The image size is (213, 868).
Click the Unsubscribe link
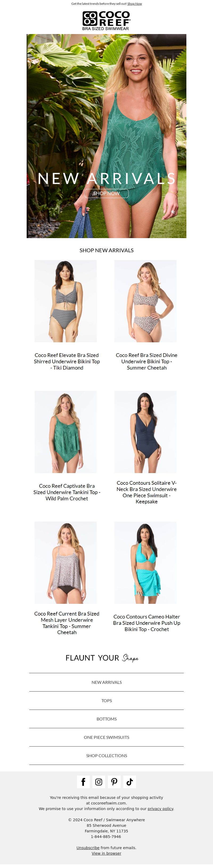point(88,848)
